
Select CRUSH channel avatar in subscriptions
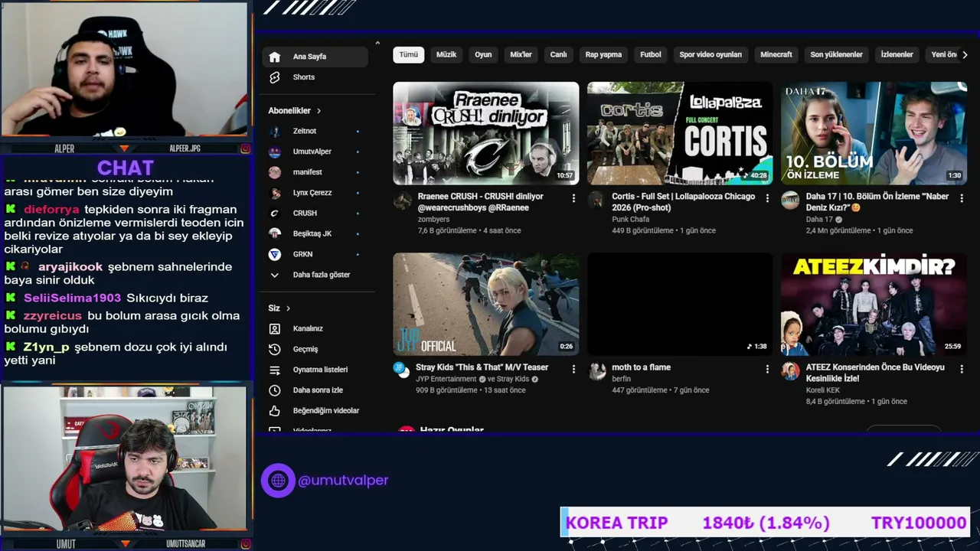(275, 213)
